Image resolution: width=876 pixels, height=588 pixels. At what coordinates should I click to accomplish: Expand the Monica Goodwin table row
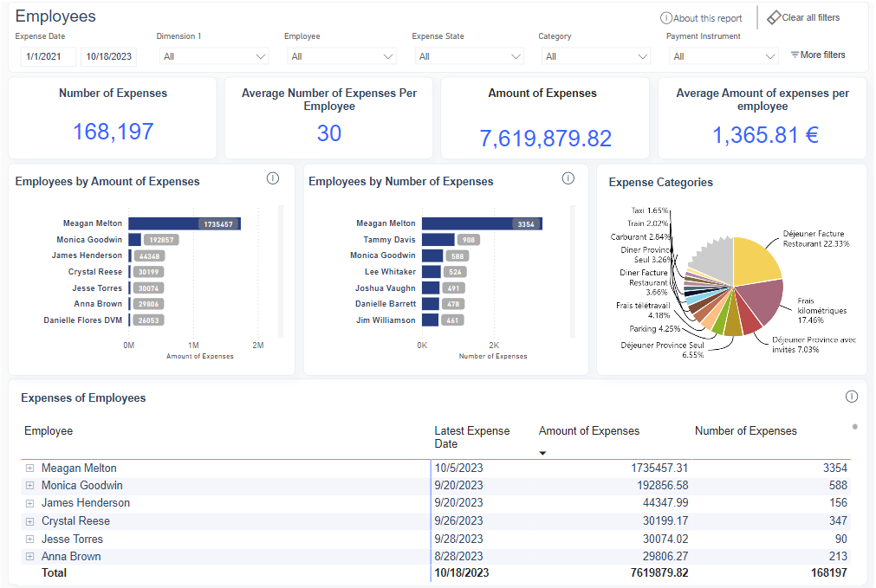pos(29,486)
